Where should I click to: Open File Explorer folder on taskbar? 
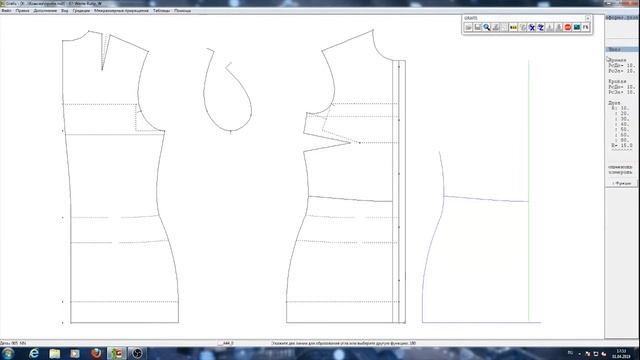[55, 353]
